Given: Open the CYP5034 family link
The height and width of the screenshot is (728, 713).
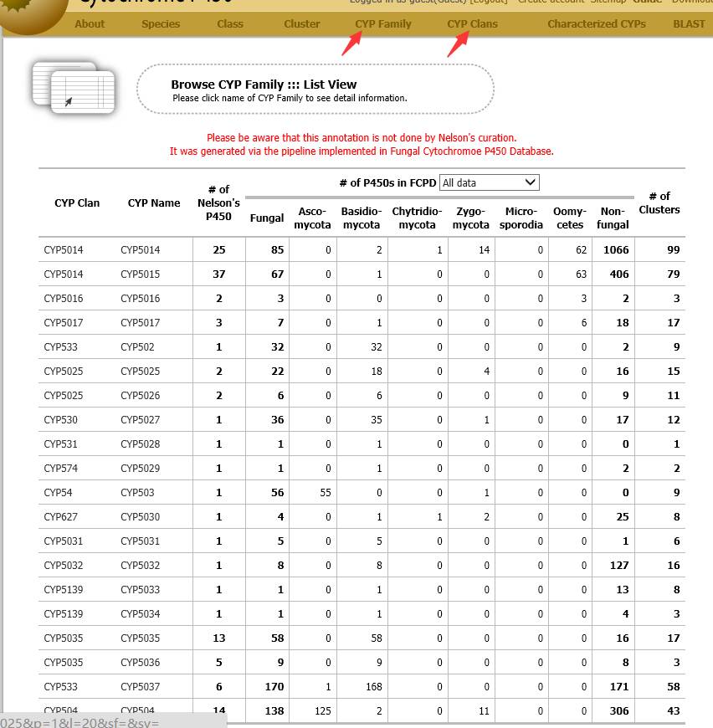Looking at the screenshot, I should click(x=141, y=614).
